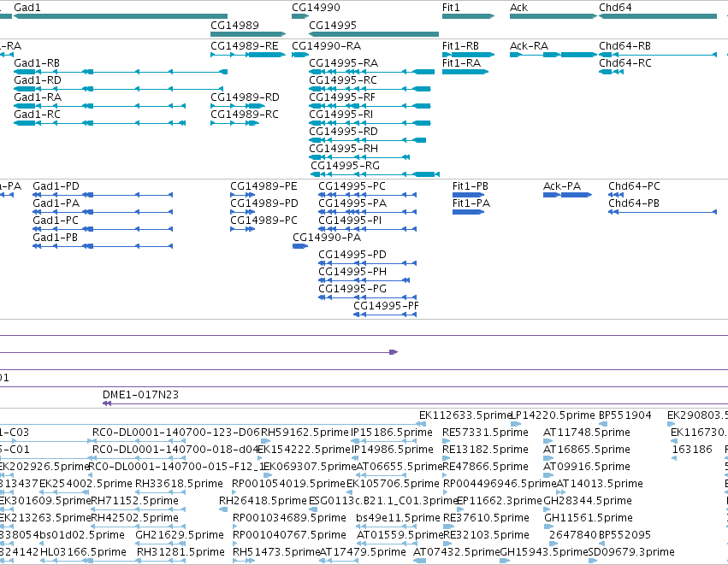Select transcript CG14995-RC
This screenshot has height=565, width=728.
tap(343, 80)
